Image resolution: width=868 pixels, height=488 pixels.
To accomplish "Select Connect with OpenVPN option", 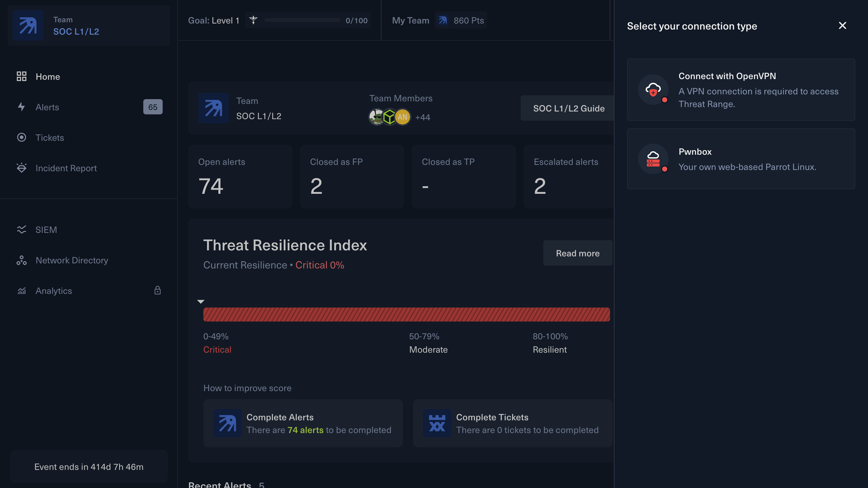I will [x=741, y=90].
